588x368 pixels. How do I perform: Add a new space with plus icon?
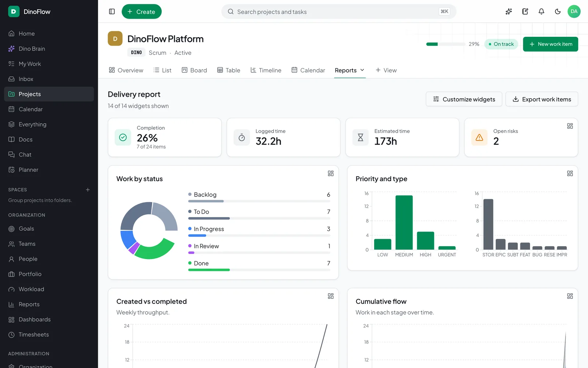point(88,190)
